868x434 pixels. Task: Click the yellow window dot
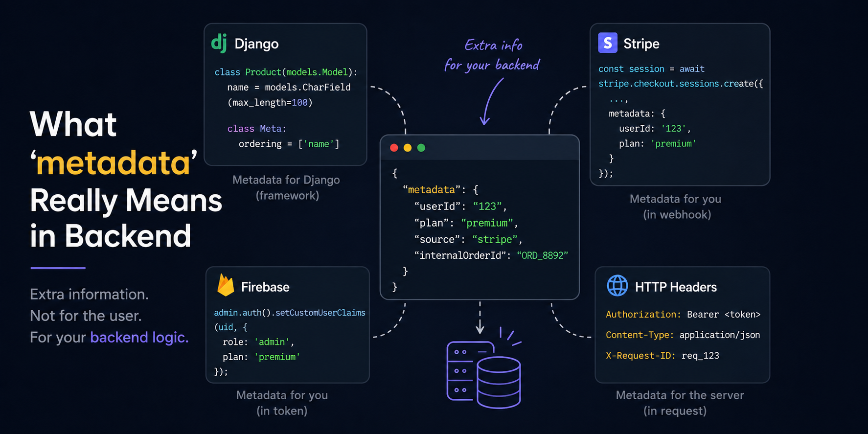coord(408,148)
